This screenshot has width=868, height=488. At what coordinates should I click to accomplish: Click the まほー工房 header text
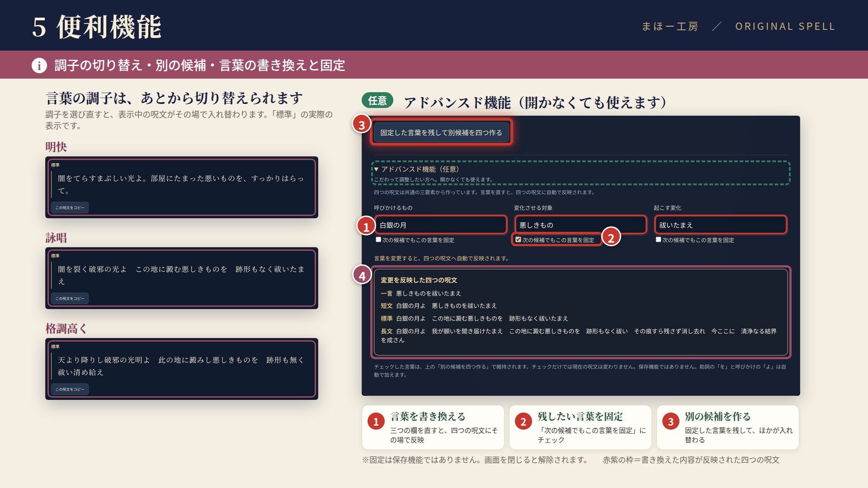click(670, 26)
